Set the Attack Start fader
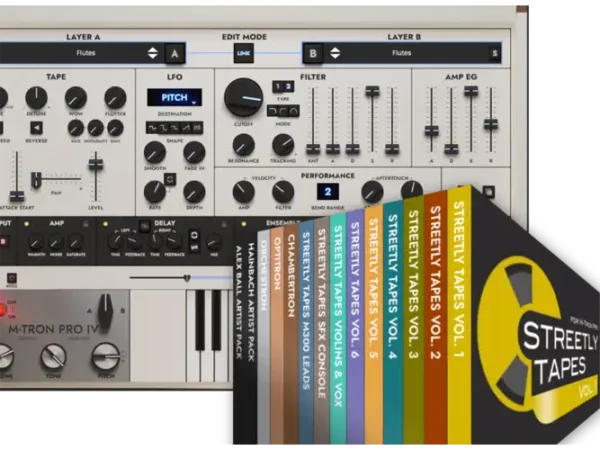This screenshot has height=450, width=600. pyautogui.click(x=16, y=196)
